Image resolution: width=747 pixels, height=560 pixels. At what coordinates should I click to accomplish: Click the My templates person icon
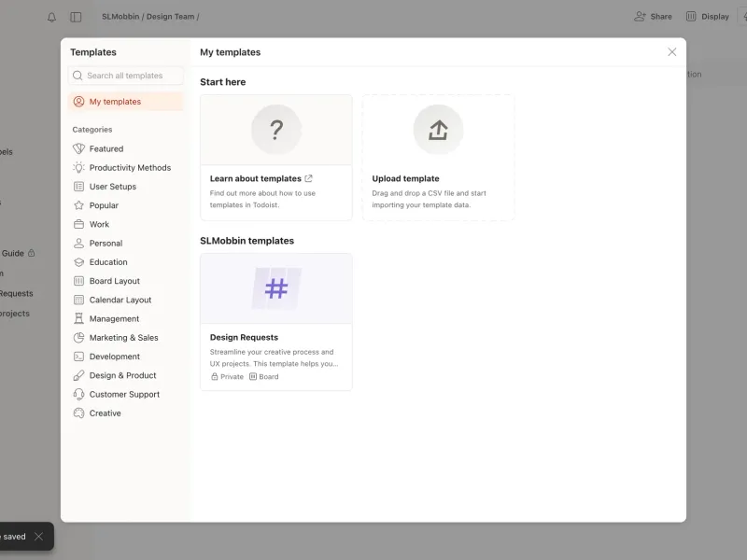78,102
